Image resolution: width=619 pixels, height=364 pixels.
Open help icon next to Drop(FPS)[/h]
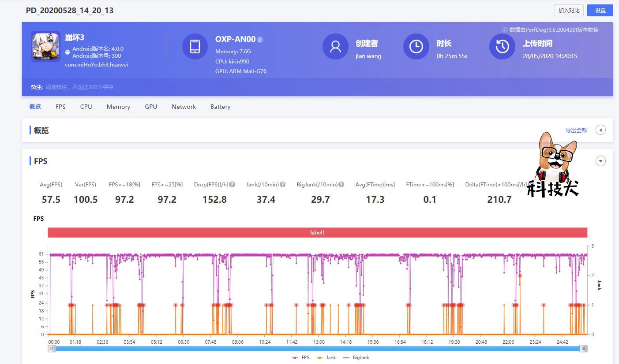232,185
